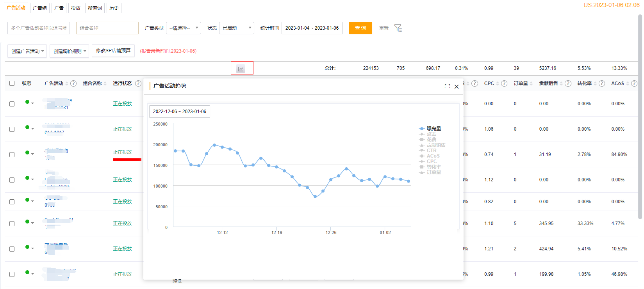Switch to the 投放 tab
The width and height of the screenshot is (644, 289).
tap(76, 8)
